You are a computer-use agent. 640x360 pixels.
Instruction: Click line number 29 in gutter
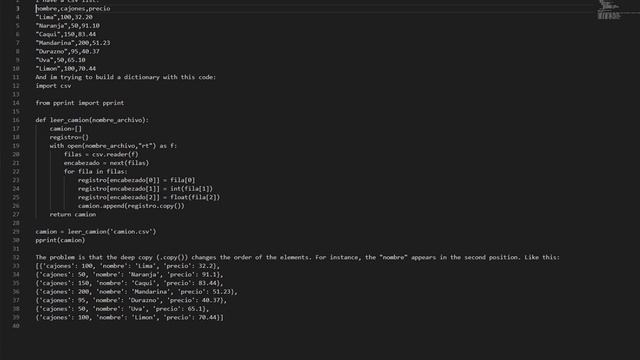click(16, 231)
